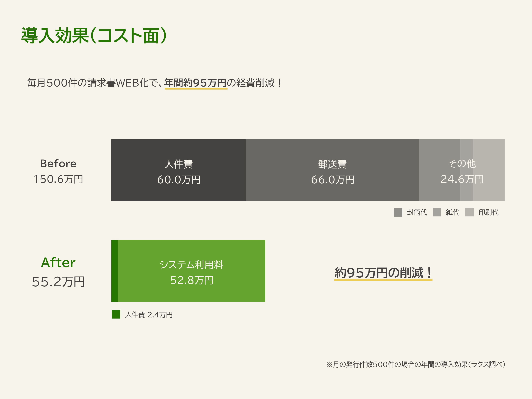Click the 印刷代 legend color swatch
Image resolution: width=532 pixels, height=399 pixels.
469,212
